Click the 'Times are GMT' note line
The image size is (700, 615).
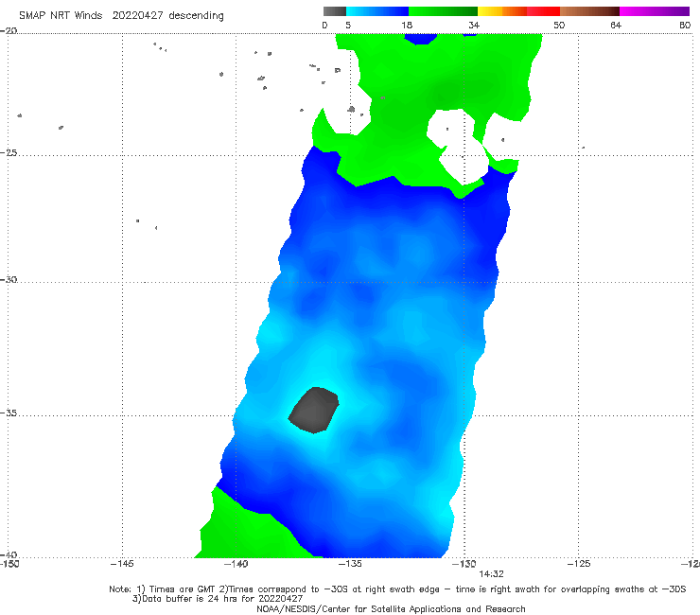coord(397,589)
